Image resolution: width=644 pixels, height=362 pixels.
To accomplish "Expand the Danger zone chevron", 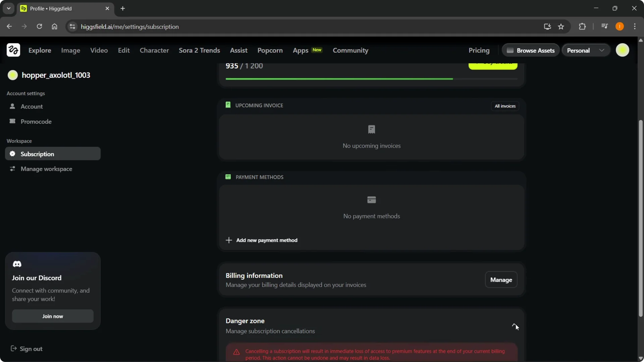I will coord(514,325).
